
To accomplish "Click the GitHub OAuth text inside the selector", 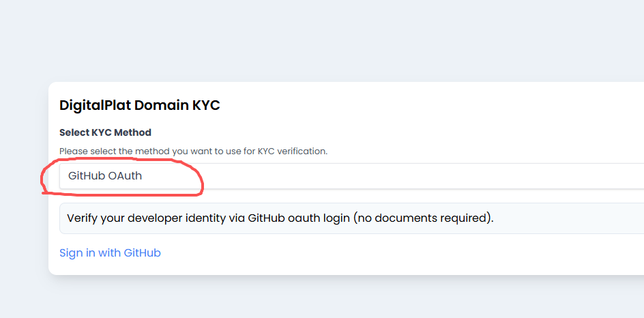I will [105, 176].
